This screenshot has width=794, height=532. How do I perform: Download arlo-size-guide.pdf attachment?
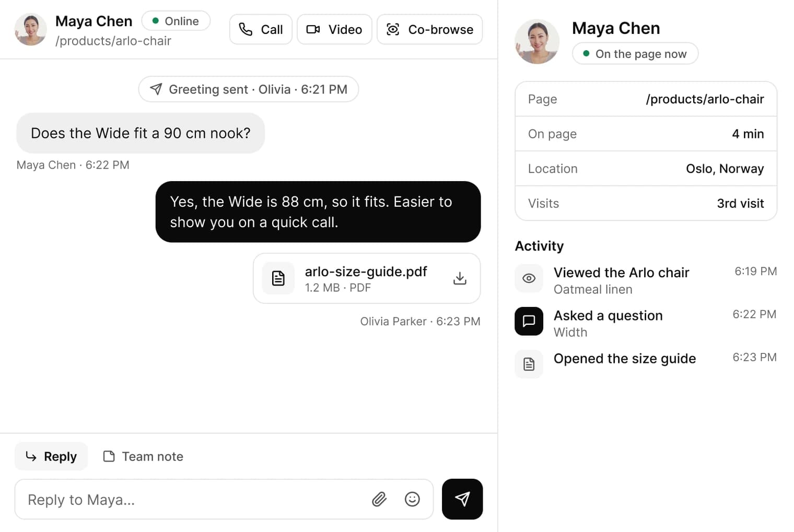(x=460, y=278)
